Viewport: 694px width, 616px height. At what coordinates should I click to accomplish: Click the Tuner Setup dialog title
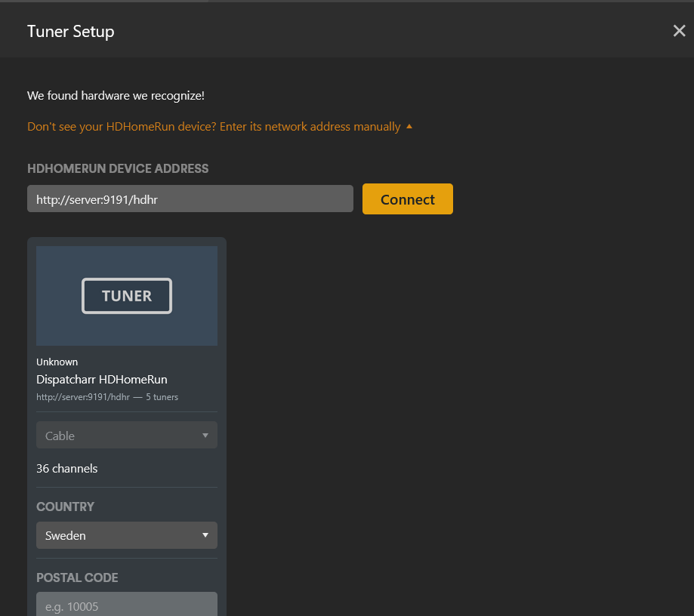[x=70, y=32]
